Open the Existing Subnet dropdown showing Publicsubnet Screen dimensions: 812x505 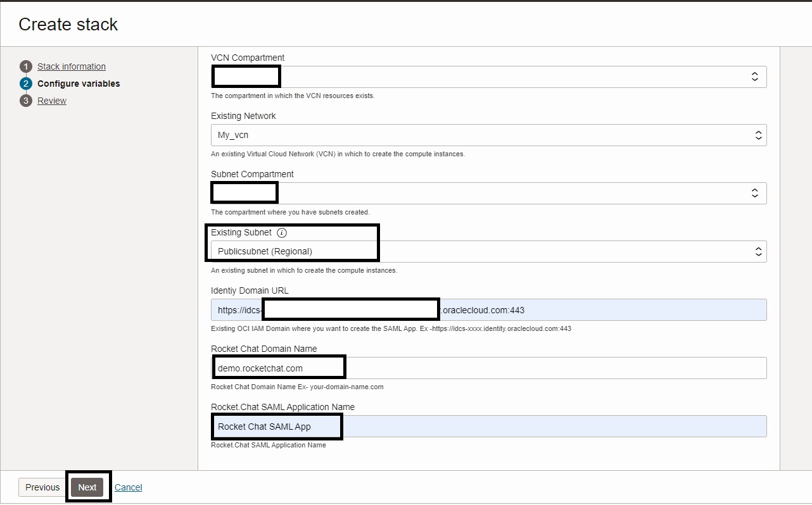[443, 251]
